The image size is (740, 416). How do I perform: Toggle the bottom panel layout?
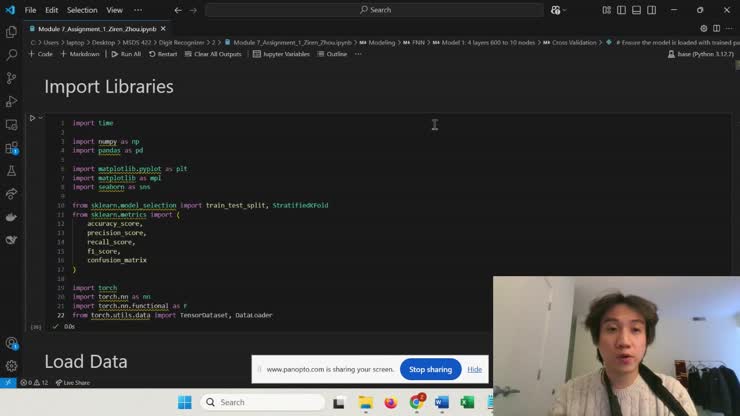point(635,10)
